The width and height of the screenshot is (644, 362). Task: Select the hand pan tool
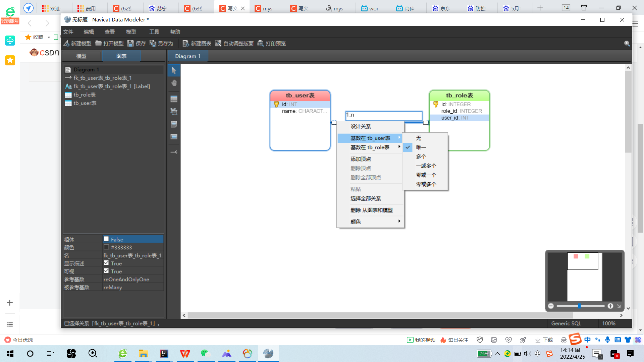174,83
